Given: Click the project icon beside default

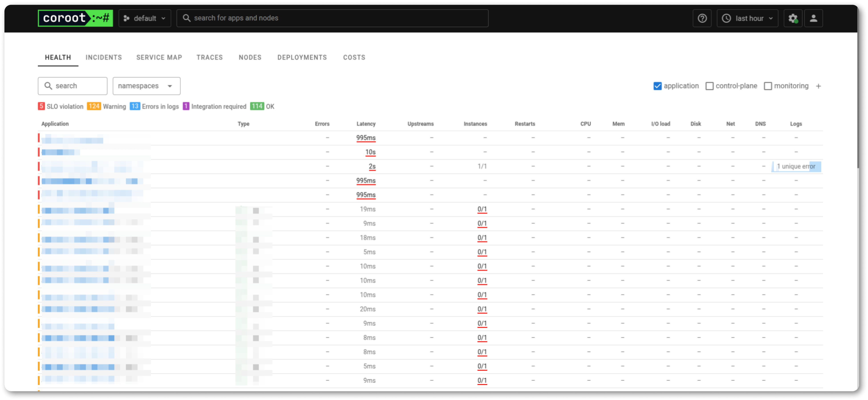Looking at the screenshot, I should point(126,18).
